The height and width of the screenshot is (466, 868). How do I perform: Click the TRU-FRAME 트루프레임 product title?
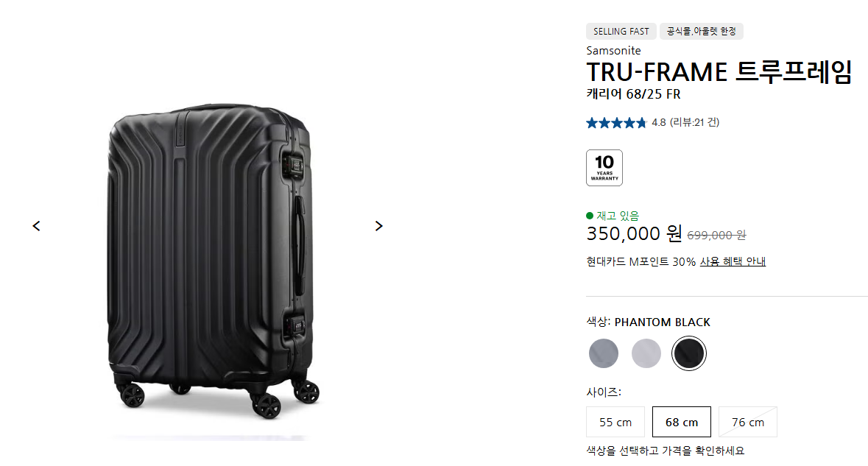[x=719, y=72]
